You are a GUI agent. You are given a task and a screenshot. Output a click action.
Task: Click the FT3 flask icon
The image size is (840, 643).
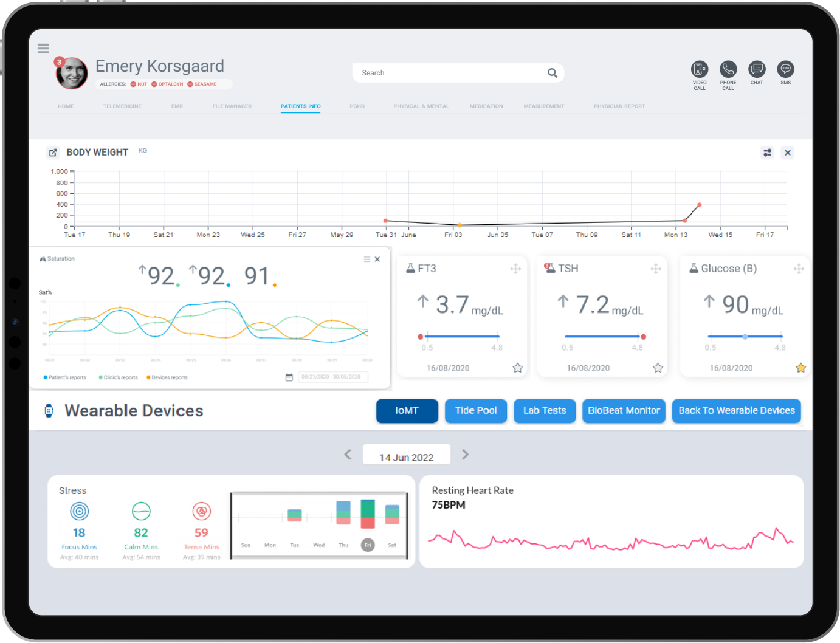pos(410,268)
